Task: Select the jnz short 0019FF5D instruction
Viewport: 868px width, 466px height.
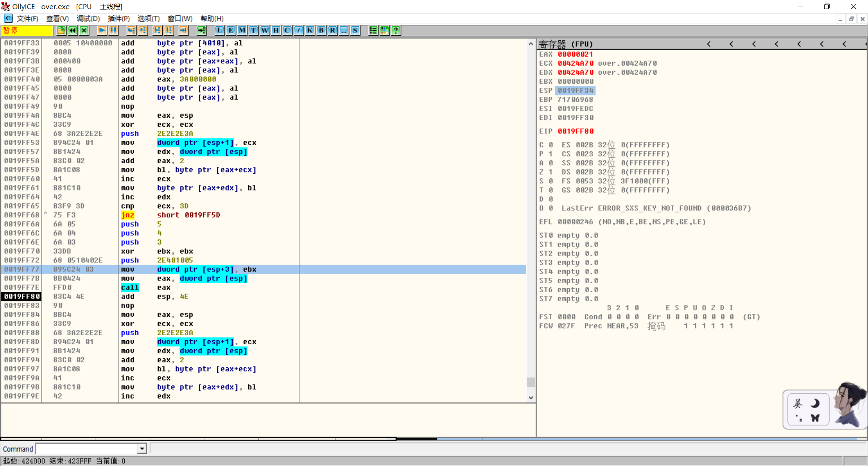Action: coord(264,215)
